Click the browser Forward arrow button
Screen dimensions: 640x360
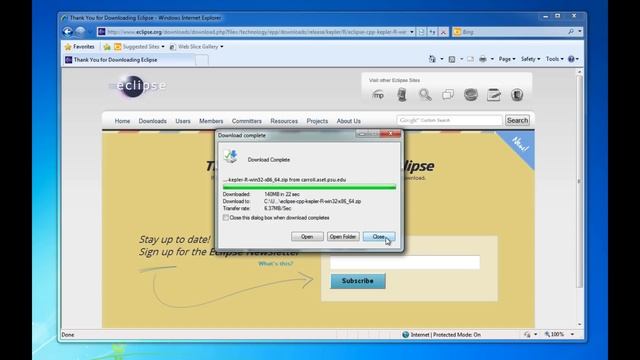80,31
